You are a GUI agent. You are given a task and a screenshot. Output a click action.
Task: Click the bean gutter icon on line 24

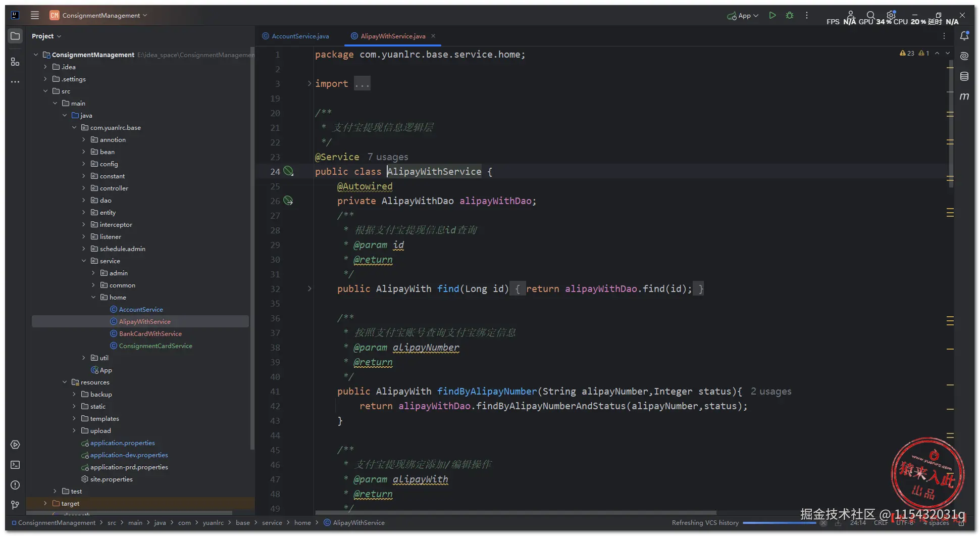(x=288, y=171)
